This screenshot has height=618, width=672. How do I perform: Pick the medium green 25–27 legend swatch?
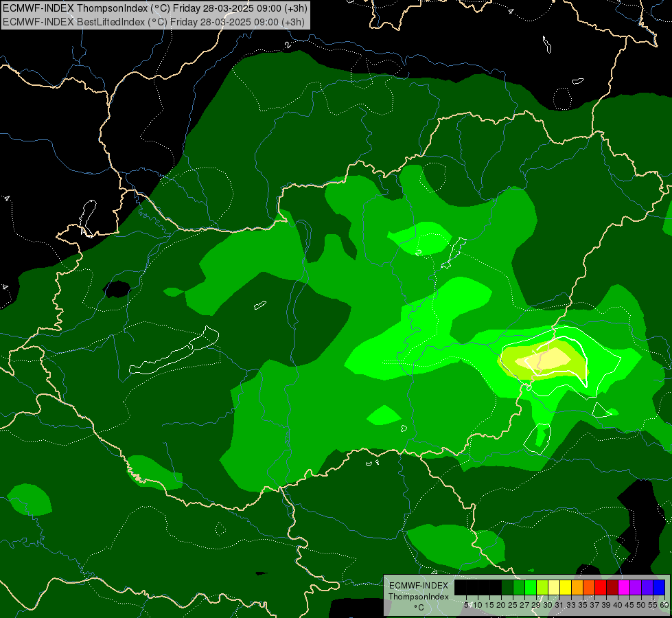tap(519, 587)
